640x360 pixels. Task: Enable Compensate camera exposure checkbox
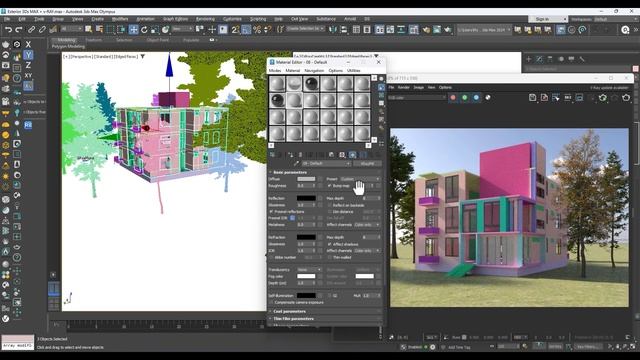click(271, 302)
